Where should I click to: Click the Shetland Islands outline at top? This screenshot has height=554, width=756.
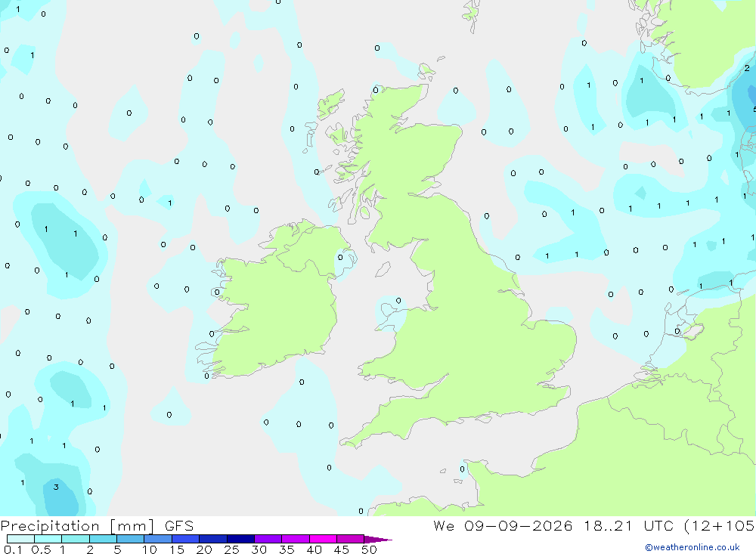(x=472, y=15)
